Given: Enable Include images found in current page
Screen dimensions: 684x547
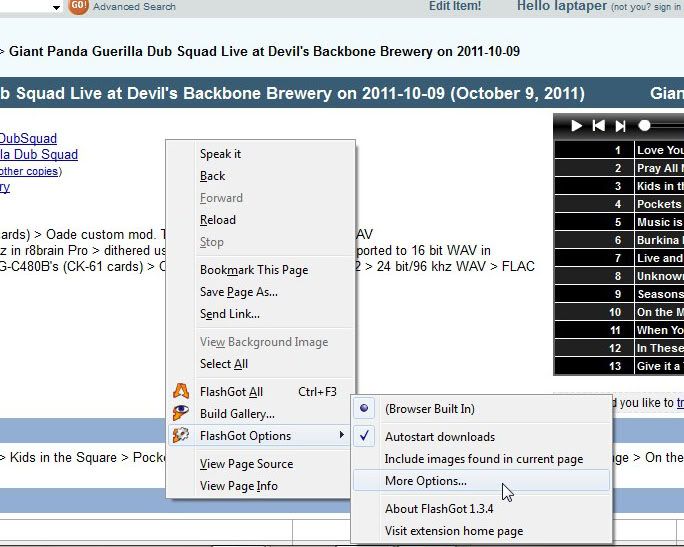Looking at the screenshot, I should [x=483, y=459].
